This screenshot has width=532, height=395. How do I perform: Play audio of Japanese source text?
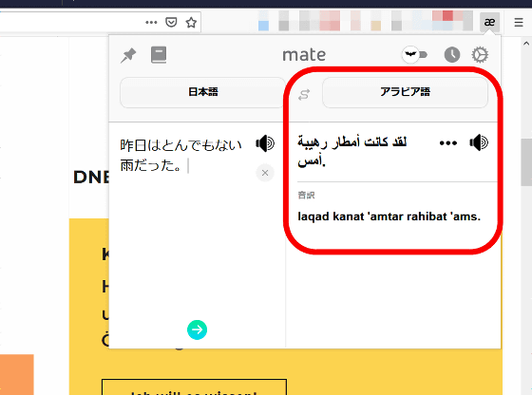pos(265,143)
